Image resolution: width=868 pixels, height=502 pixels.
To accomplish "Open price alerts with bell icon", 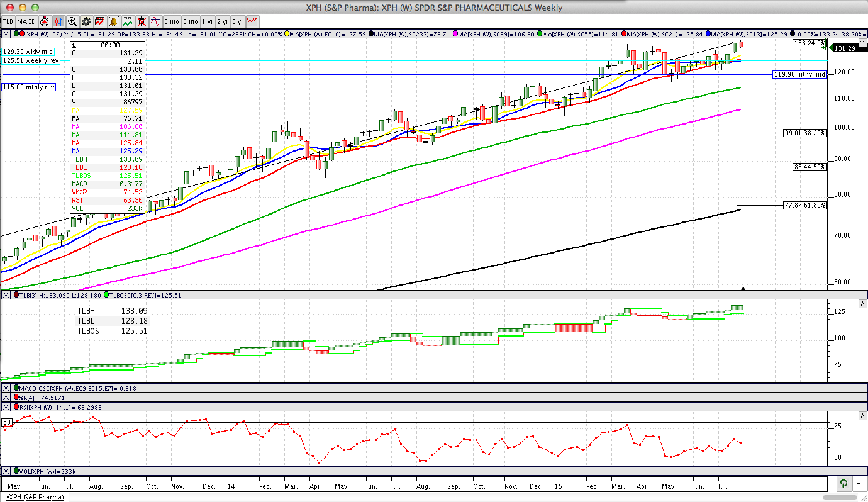I will pyautogui.click(x=114, y=21).
